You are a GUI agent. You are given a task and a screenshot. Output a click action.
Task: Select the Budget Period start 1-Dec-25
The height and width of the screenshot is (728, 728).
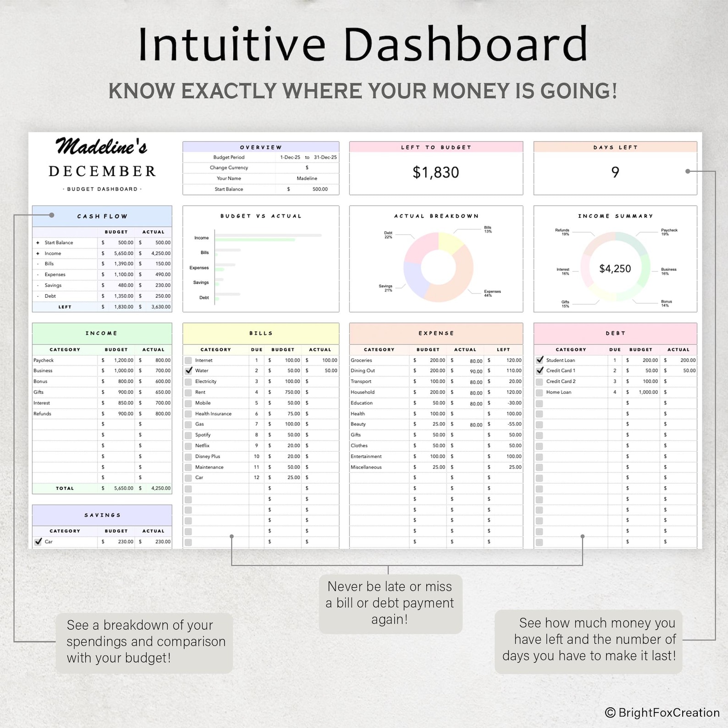290,157
